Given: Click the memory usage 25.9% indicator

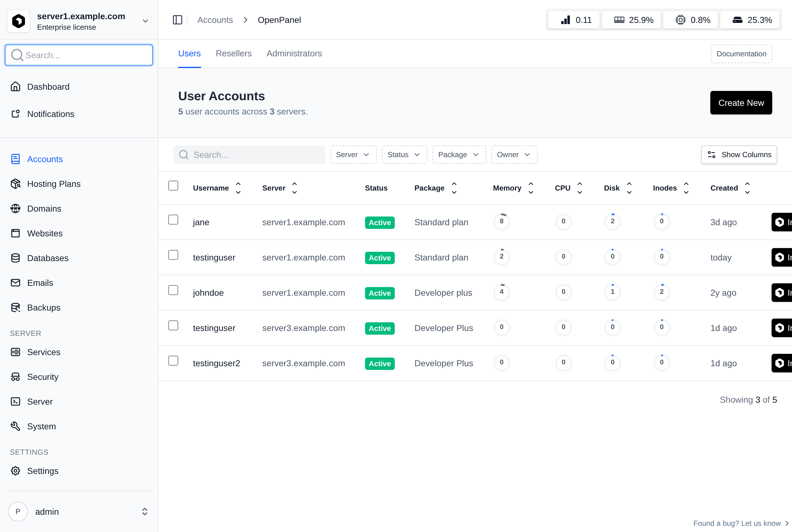Looking at the screenshot, I should (631, 20).
